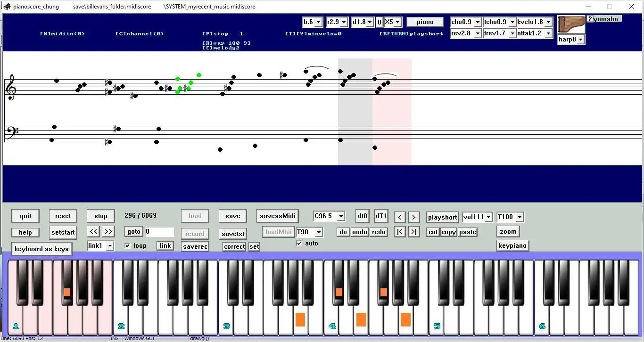Viewport: 644px width, 342px height.
Task: Copy the selection
Action: [448, 232]
